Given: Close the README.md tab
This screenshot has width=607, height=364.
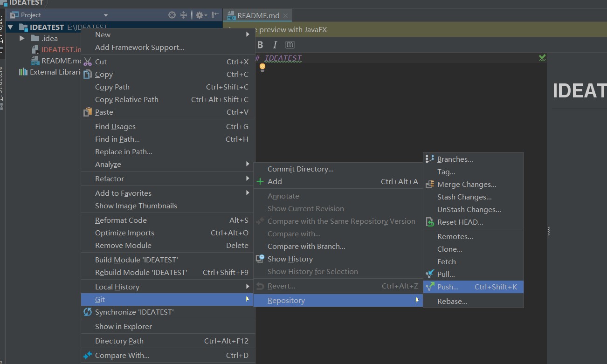Looking at the screenshot, I should coord(285,15).
